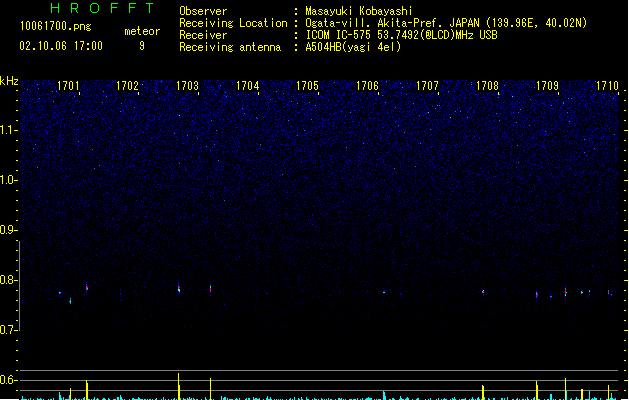The height and width of the screenshot is (400, 629).
Task: Click the 1706 time marker
Action: (367, 86)
